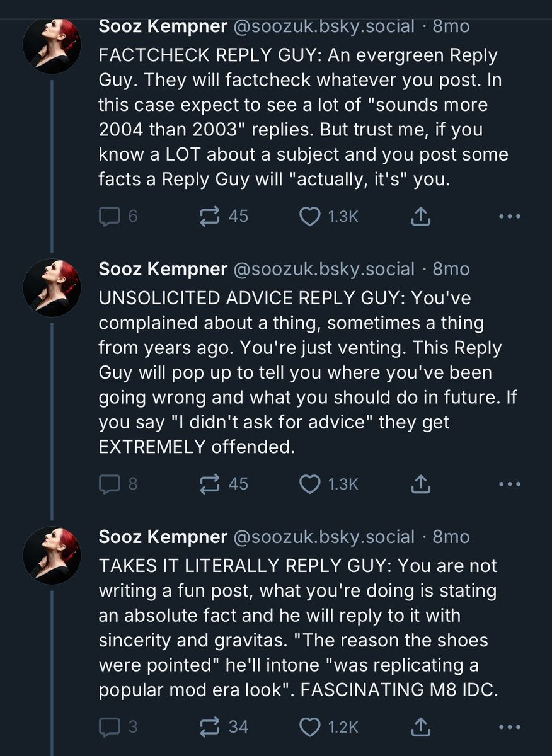Reply to the TAKES IT LITERALLY post
Image resolution: width=552 pixels, height=756 pixels.
pos(110,727)
